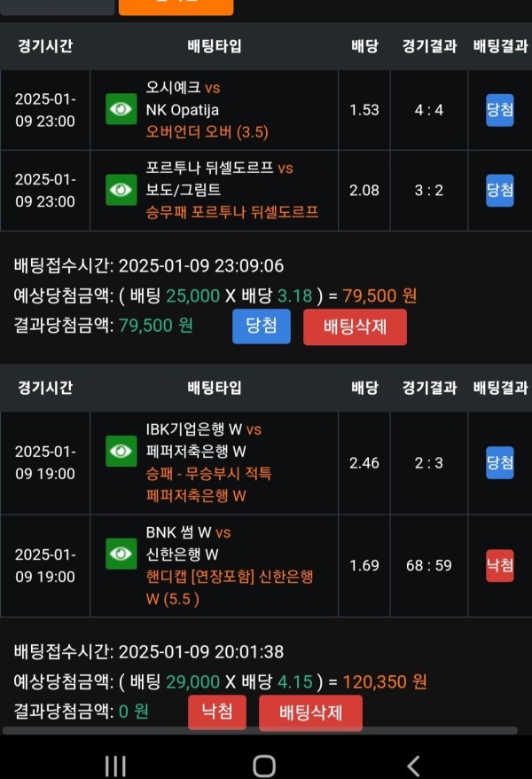
Task: Tap Android home navigation button
Action: click(264, 766)
